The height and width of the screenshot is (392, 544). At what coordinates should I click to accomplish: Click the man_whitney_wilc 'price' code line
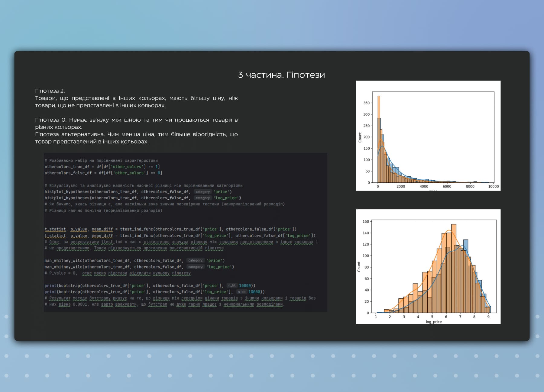(x=135, y=261)
